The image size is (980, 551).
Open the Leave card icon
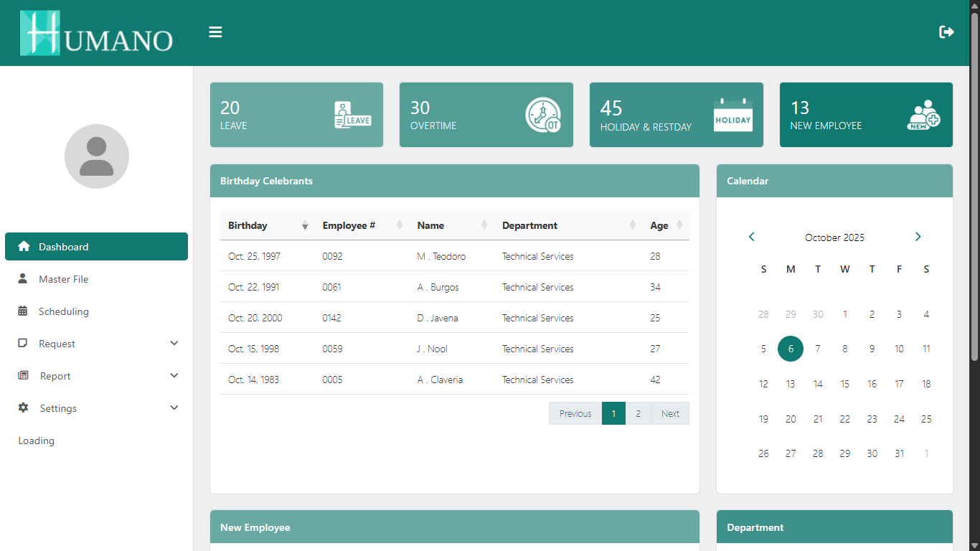[x=352, y=115]
